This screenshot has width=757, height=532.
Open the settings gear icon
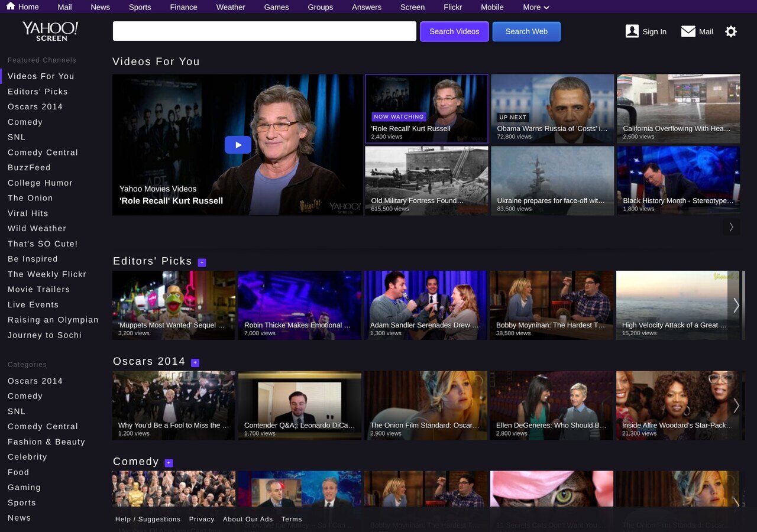coord(731,31)
